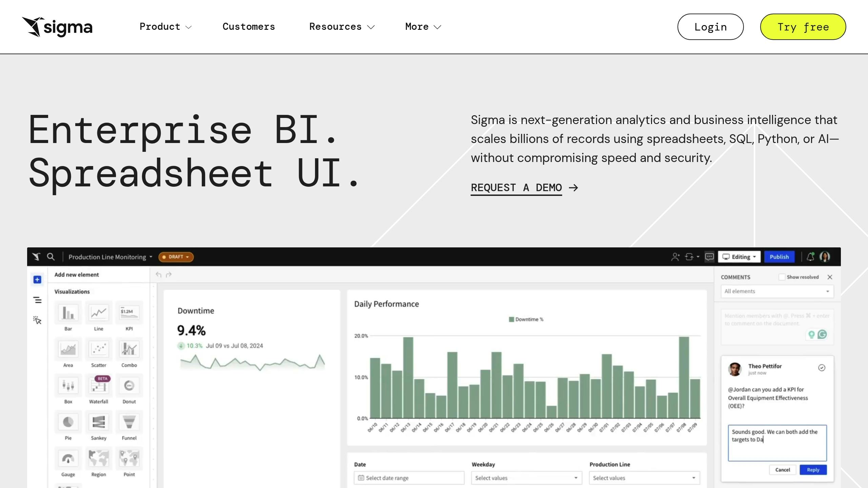The height and width of the screenshot is (488, 868).
Task: Add a Combo chart visualization
Action: (129, 352)
